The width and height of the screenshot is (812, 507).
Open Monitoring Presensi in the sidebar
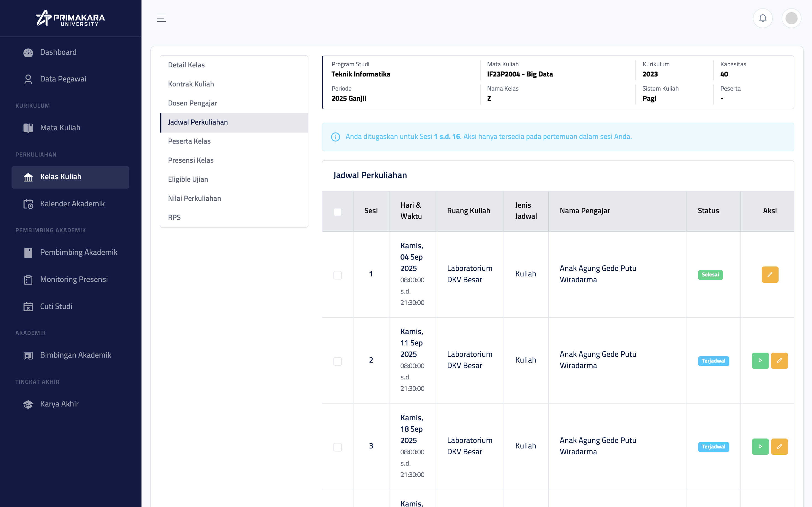pos(70,280)
